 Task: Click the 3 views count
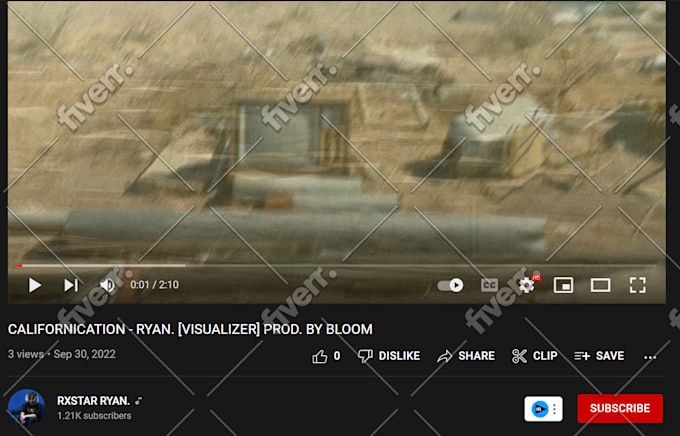[x=26, y=354]
